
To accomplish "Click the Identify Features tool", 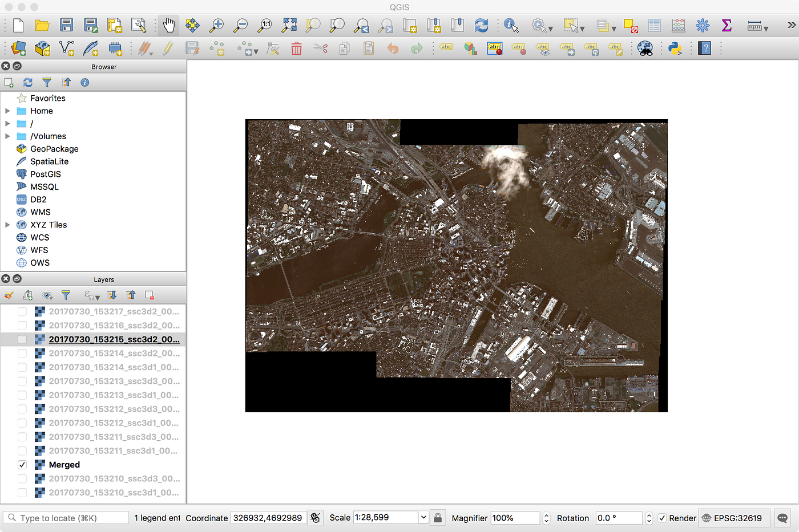I will [x=511, y=25].
